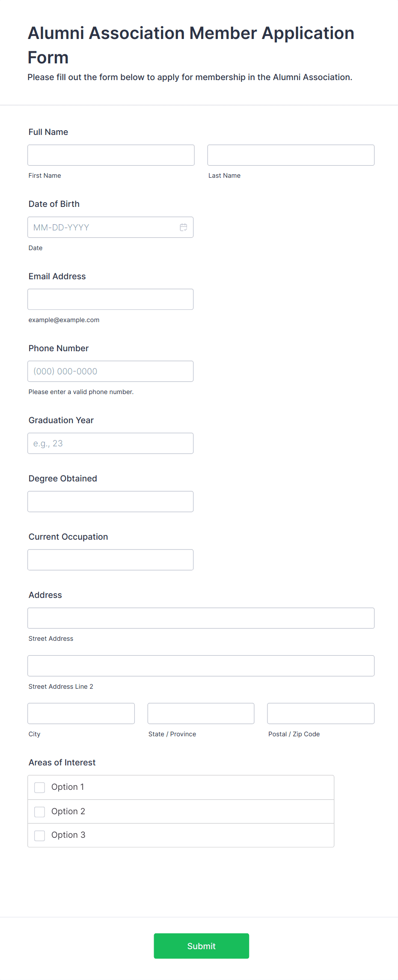
Task: Click the MM-DD-YYYY date field
Action: 103,227
